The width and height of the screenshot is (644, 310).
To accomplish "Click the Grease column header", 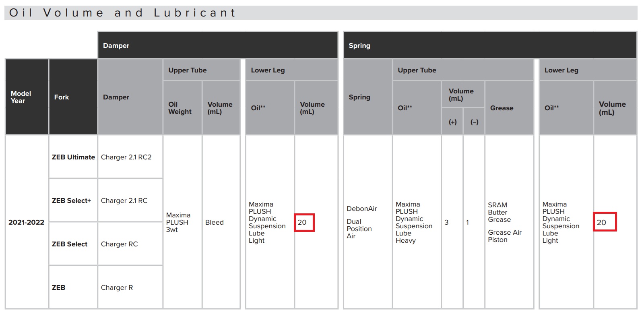I will (509, 108).
